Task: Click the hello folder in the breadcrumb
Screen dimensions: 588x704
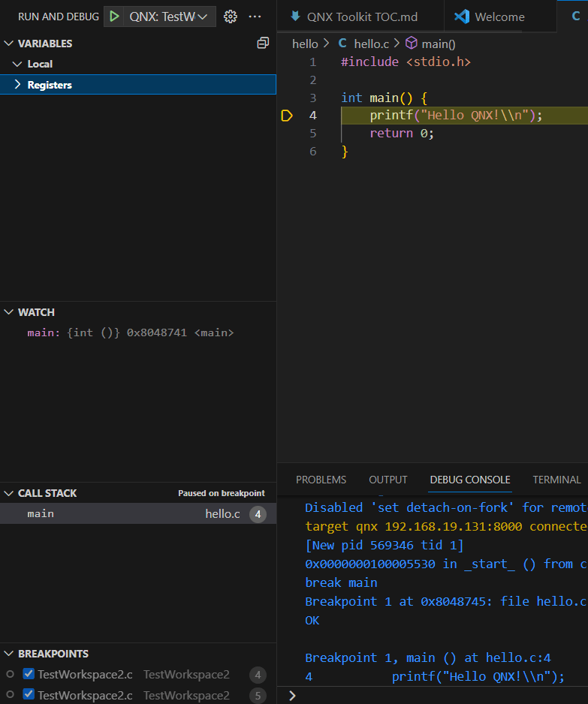Action: point(305,44)
